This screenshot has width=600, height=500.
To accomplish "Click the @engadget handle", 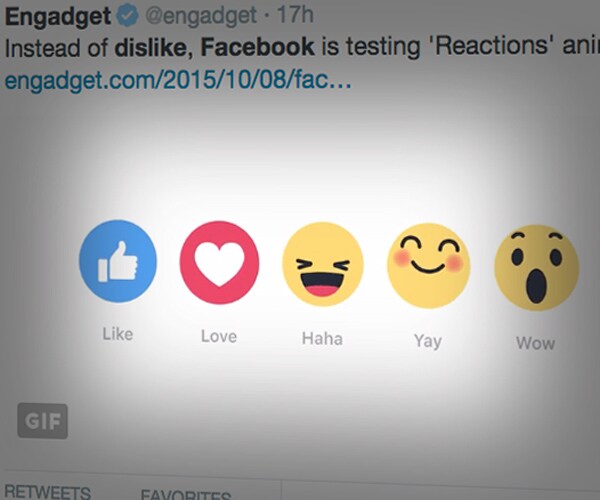I will pos(201,16).
